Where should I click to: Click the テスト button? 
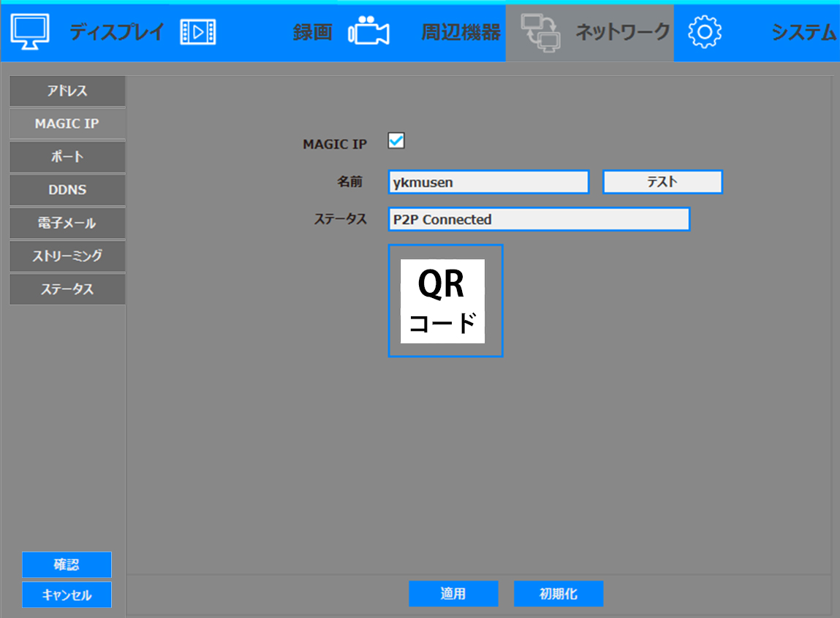click(x=662, y=182)
